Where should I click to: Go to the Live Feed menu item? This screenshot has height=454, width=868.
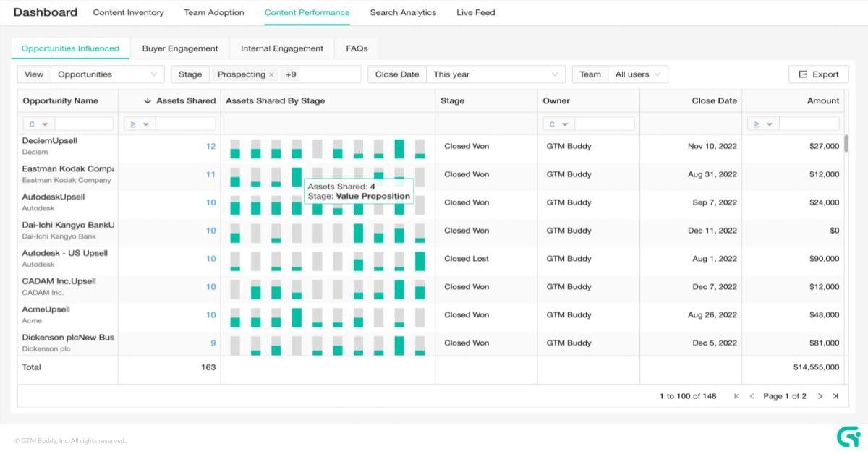[x=475, y=12]
